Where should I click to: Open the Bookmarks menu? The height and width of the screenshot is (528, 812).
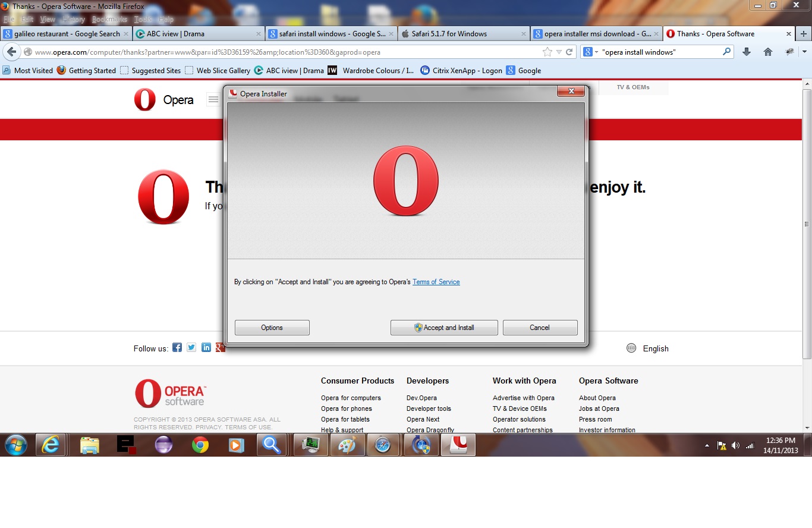coord(109,20)
